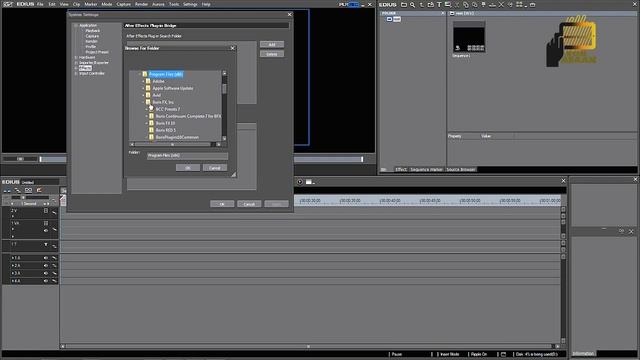Click the grid view icon in Bin toolbar
The width and height of the screenshot is (640, 360).
tap(519, 4)
